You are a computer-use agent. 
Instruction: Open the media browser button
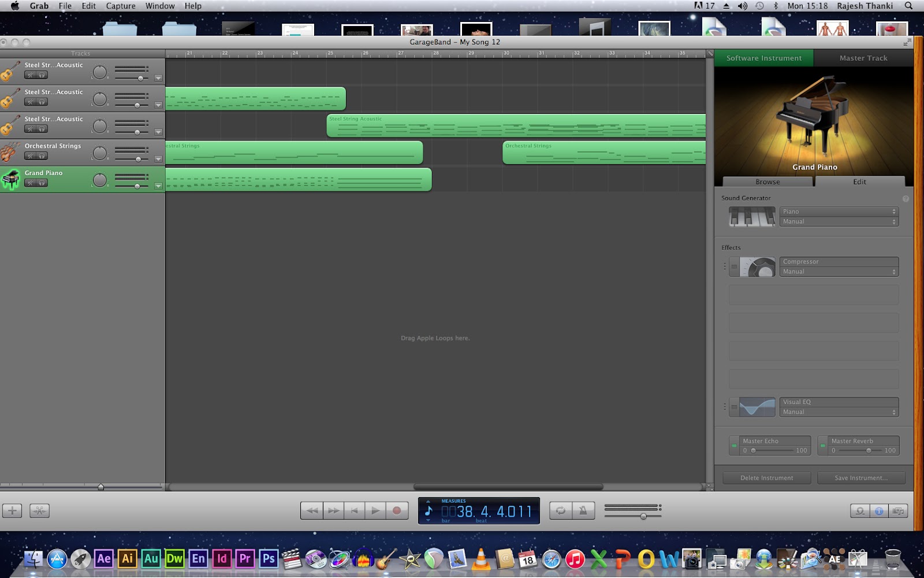coord(898,511)
